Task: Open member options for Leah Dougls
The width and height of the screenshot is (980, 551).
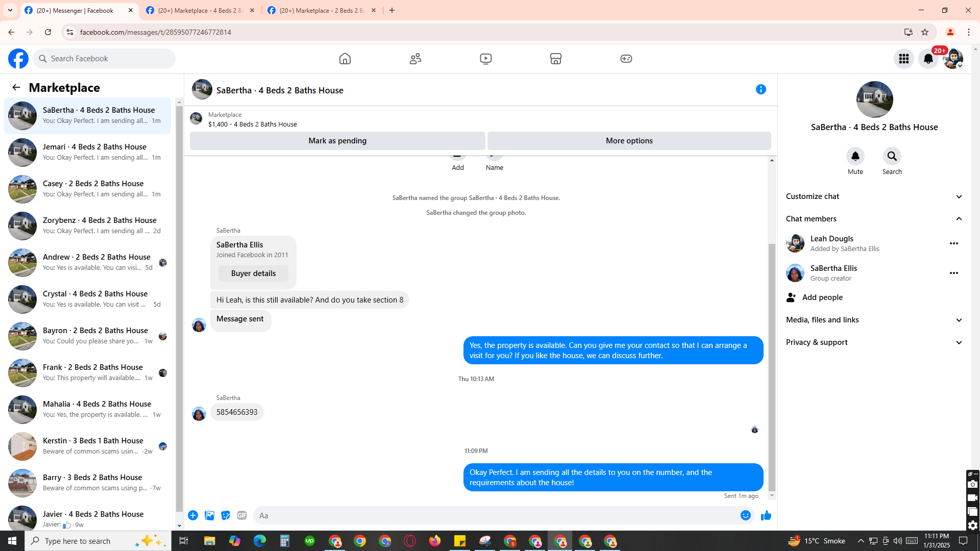Action: tap(954, 243)
